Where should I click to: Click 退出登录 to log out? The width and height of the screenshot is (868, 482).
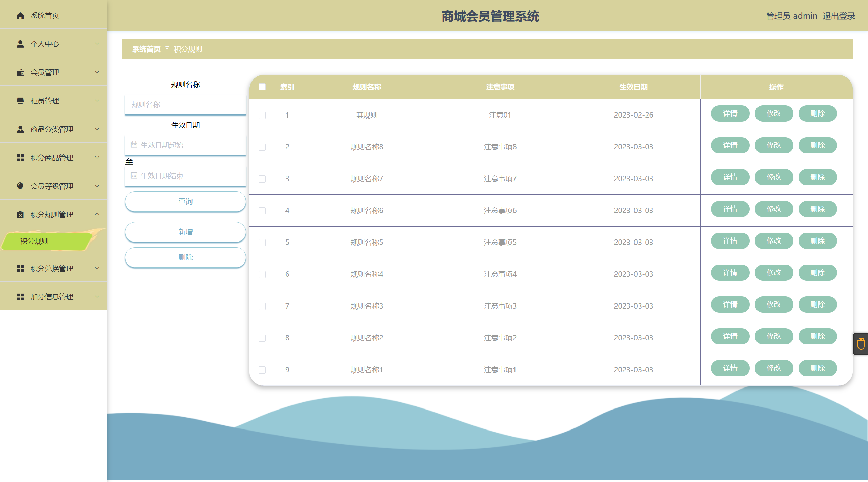pos(839,16)
